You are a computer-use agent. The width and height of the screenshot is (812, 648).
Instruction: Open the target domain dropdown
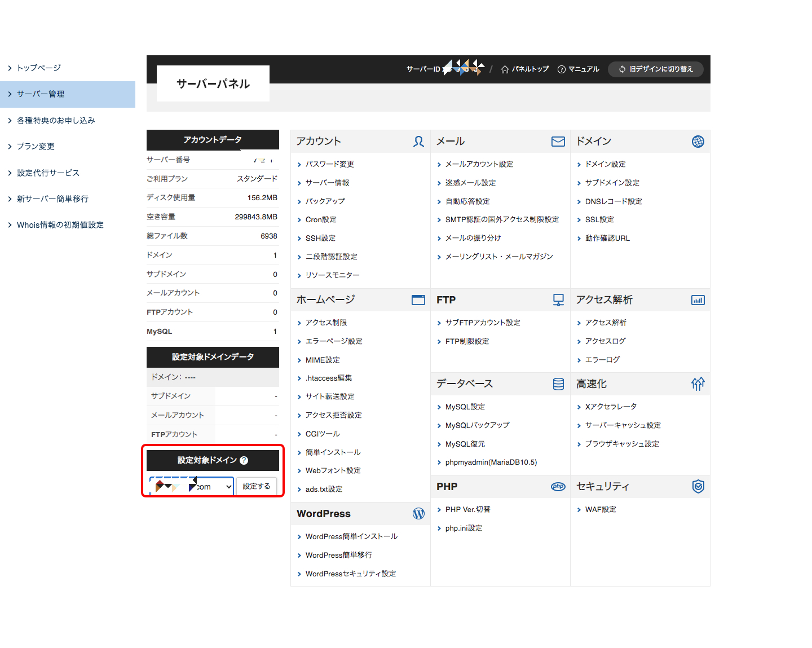(x=191, y=486)
